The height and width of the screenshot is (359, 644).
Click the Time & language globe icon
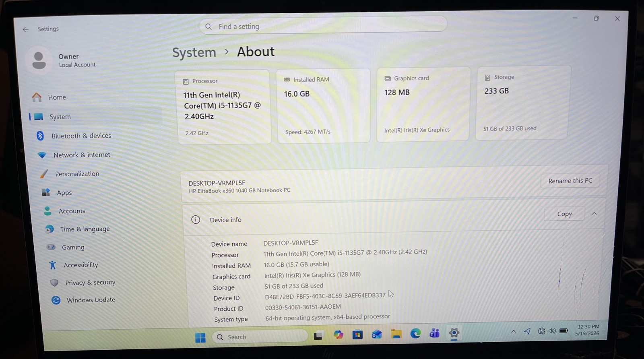[50, 229]
